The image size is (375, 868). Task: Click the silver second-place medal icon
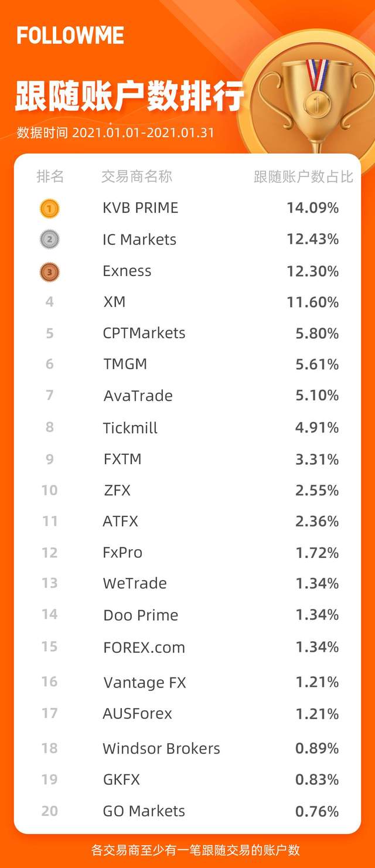(49, 239)
